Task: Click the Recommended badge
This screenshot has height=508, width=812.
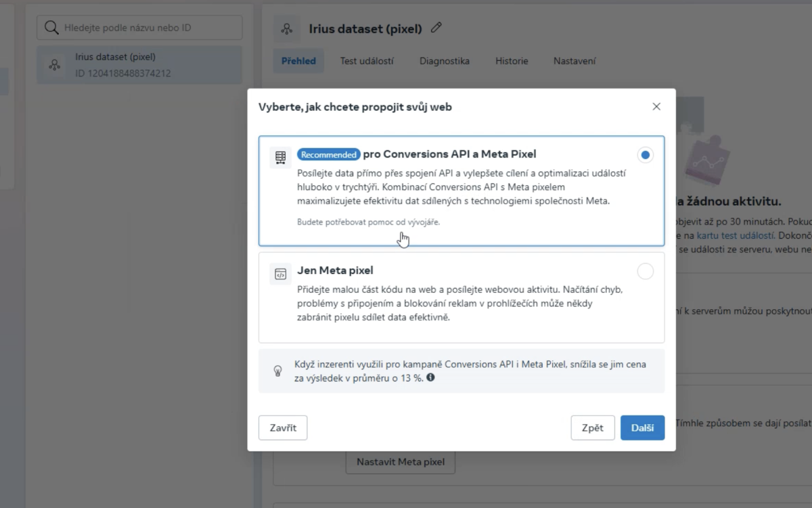Action: point(329,155)
